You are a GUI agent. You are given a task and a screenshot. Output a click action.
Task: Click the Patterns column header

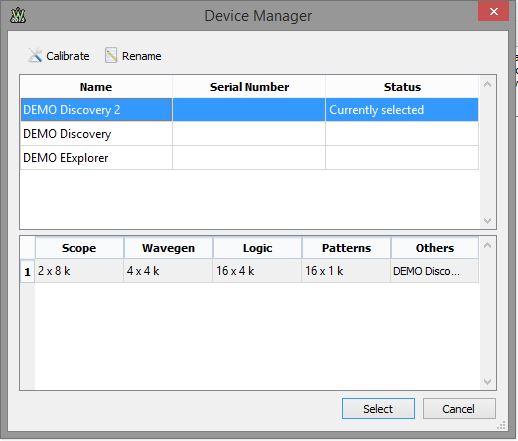pyautogui.click(x=346, y=248)
